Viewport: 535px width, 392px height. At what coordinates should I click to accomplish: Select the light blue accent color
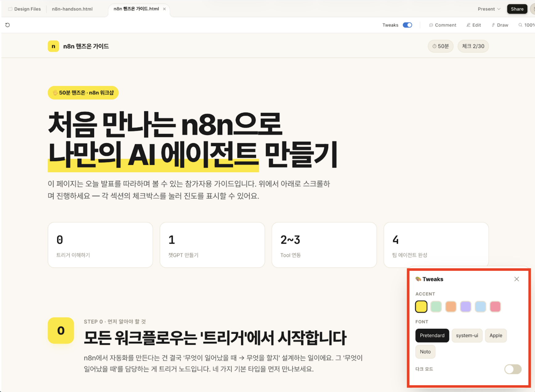click(x=480, y=307)
